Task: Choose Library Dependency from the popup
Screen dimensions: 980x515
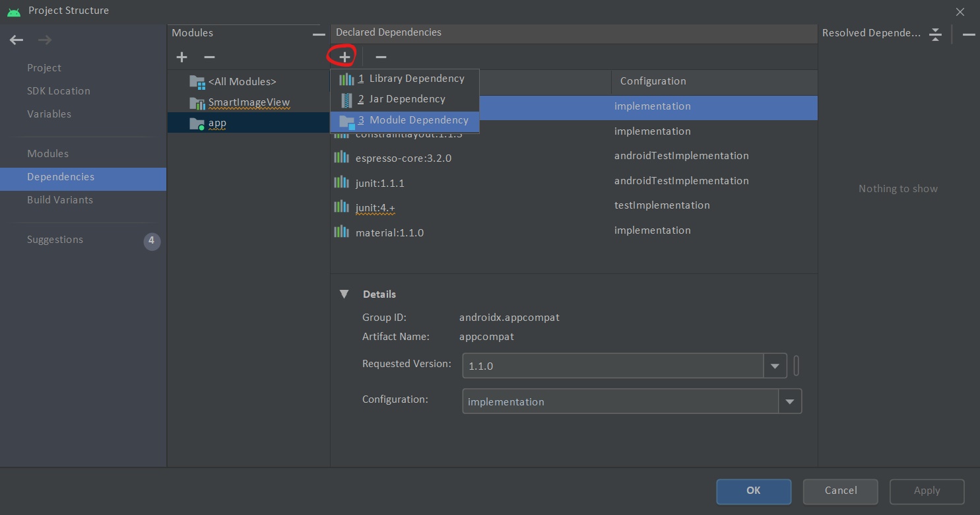Action: click(416, 78)
